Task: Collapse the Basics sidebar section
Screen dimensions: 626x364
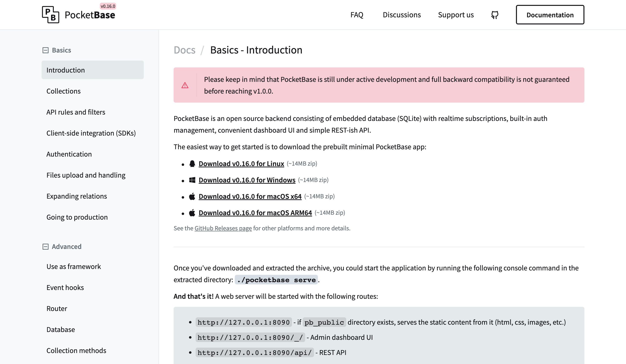Action: click(45, 50)
